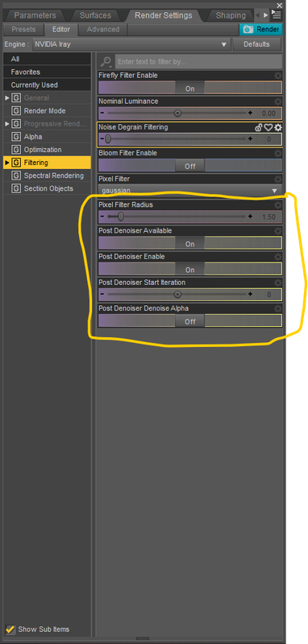Select Render Mode in the property tree
Image resolution: width=308 pixels, height=644 pixels.
pos(44,111)
